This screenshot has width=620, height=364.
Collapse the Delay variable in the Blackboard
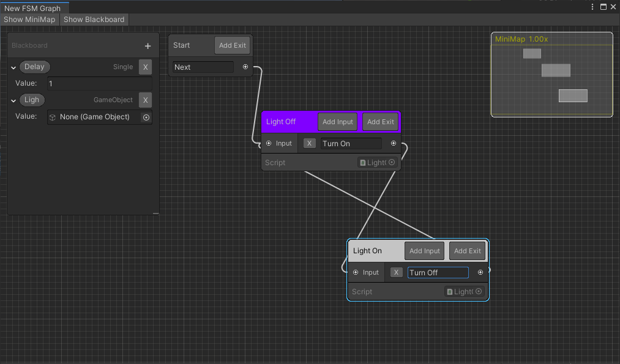pos(13,67)
